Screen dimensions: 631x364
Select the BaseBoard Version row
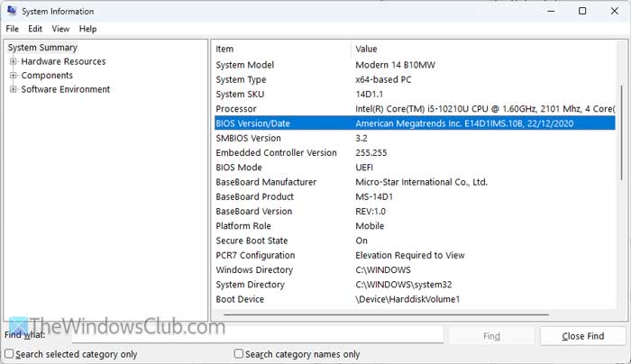pyautogui.click(x=415, y=212)
